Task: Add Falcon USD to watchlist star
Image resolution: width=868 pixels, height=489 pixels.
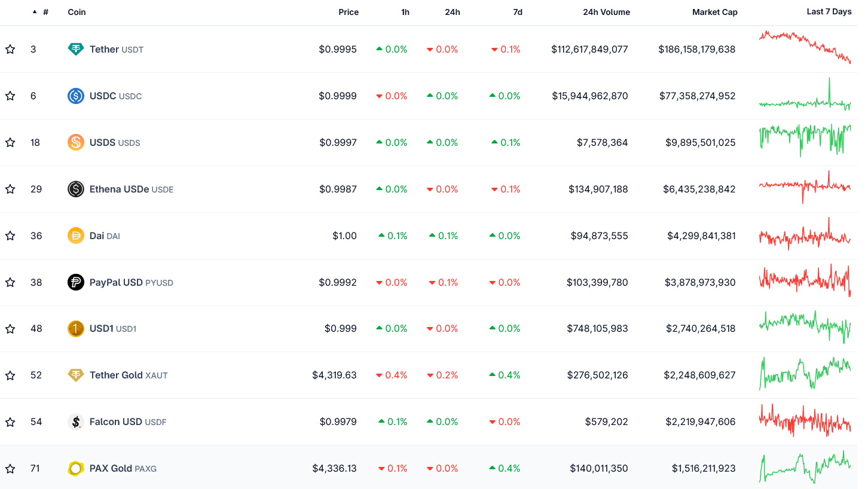Action: (10, 422)
